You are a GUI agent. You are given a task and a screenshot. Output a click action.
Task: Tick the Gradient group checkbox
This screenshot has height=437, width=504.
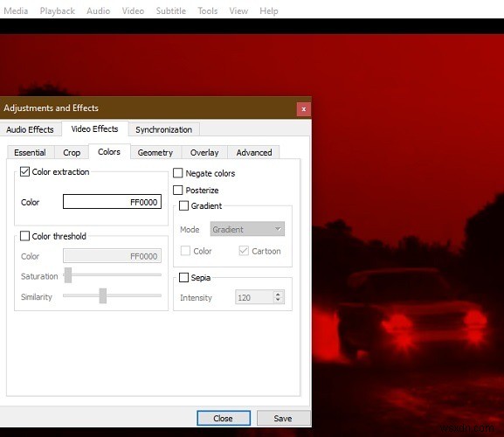point(183,205)
